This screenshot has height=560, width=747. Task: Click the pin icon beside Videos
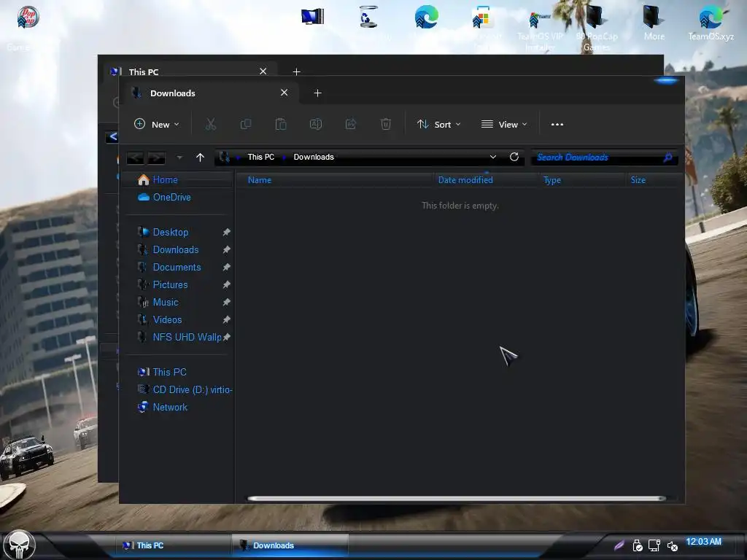click(227, 319)
